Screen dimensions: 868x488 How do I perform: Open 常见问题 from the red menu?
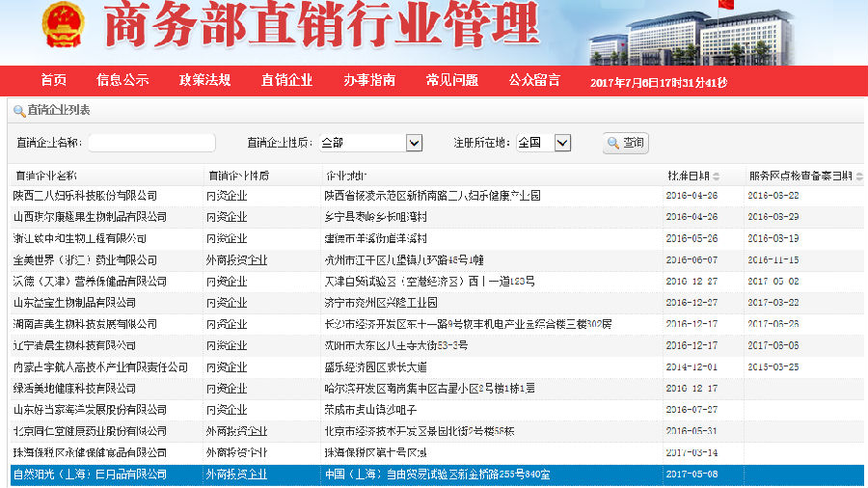[452, 81]
